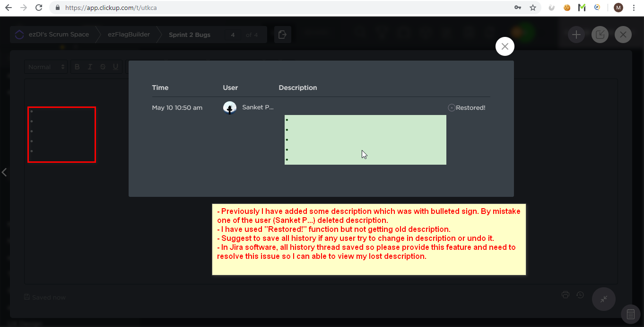Open saved password key icon
Screen dimensions: 644x327
tap(518, 8)
